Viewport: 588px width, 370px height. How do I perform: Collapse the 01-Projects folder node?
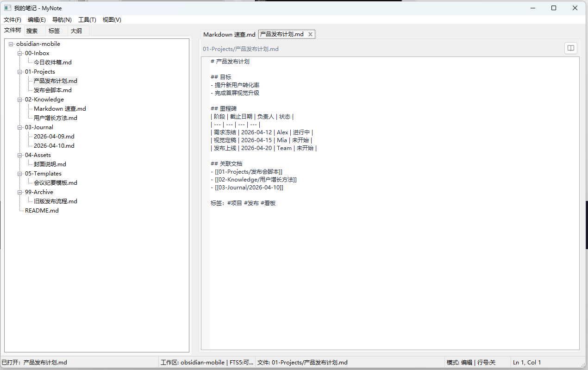19,72
